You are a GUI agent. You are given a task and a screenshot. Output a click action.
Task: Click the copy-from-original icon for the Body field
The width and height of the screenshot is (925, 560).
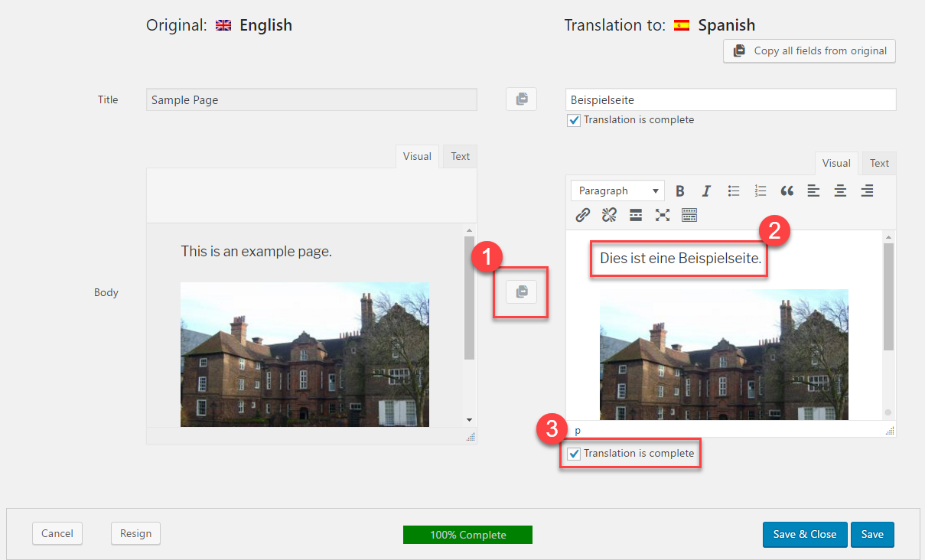(521, 291)
